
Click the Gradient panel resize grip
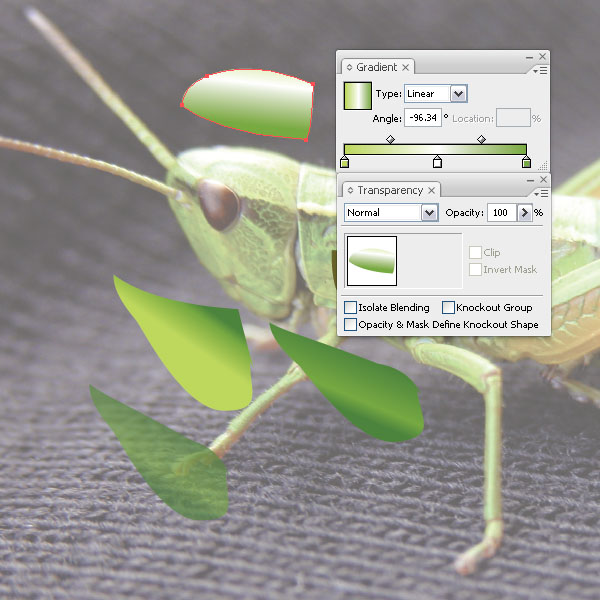pos(543,166)
